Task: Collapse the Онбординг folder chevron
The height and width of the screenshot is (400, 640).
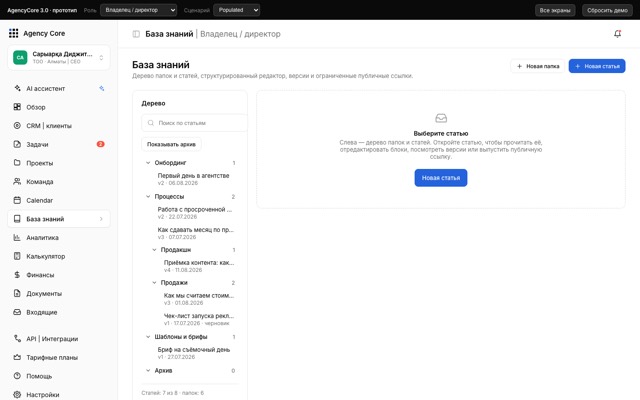Action: tap(148, 162)
